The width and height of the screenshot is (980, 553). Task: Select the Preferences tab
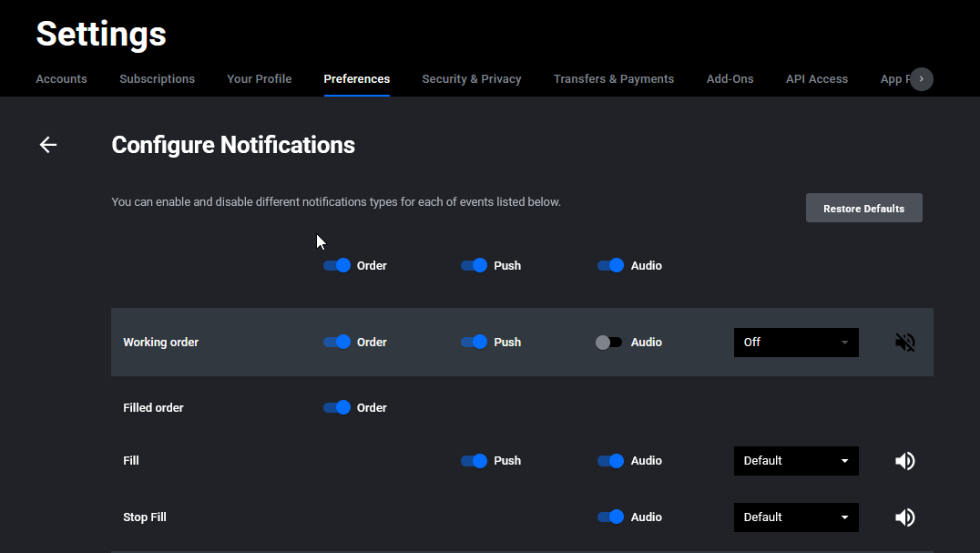click(357, 79)
